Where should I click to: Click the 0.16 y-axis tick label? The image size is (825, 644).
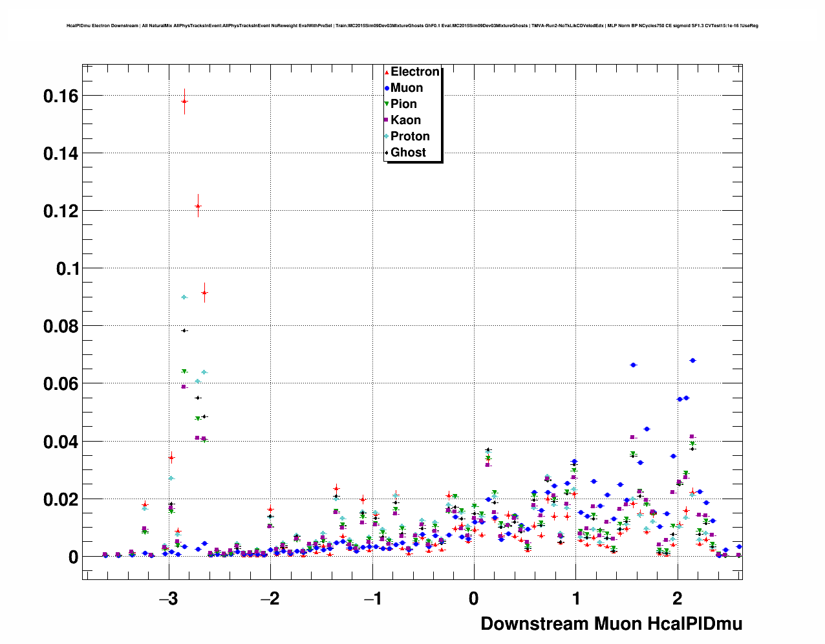[x=60, y=96]
